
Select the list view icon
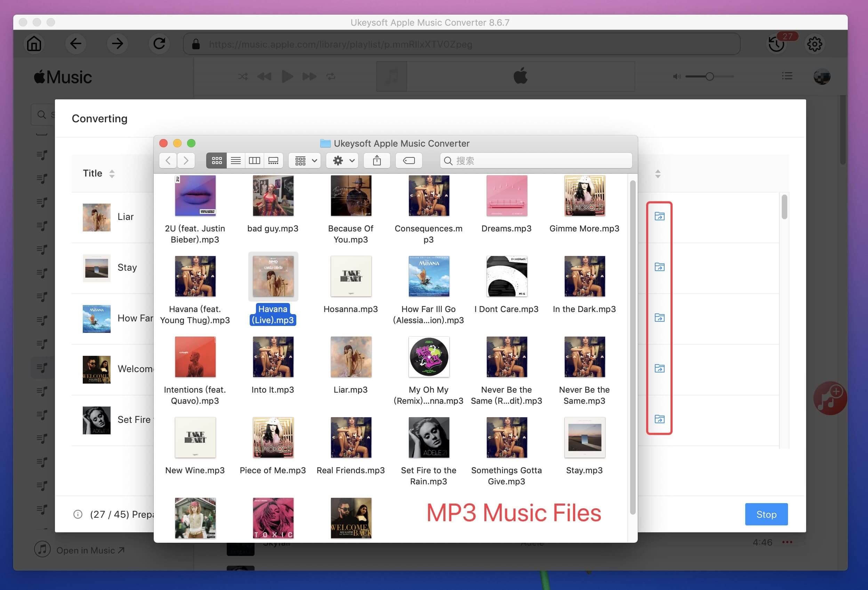click(235, 160)
